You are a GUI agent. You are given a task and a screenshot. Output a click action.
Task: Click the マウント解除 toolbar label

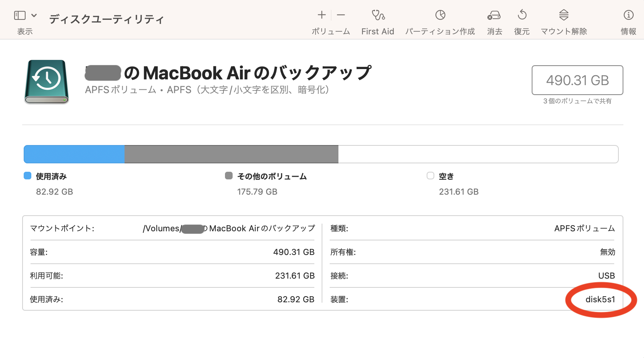point(564,31)
